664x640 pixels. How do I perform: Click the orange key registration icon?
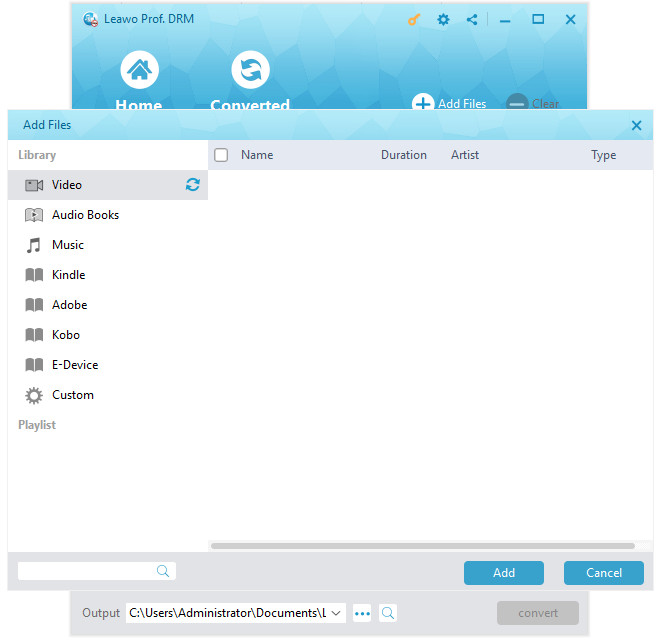[x=414, y=19]
